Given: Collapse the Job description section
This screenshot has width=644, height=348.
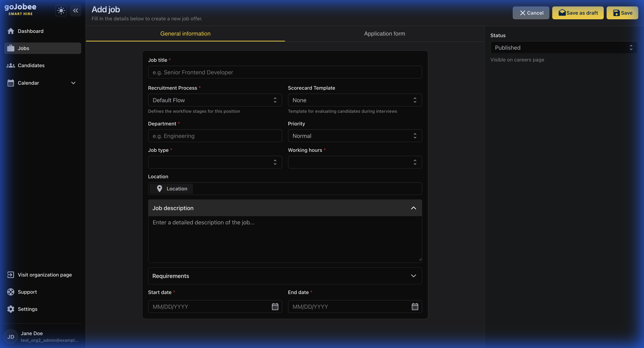Looking at the screenshot, I should click(413, 208).
